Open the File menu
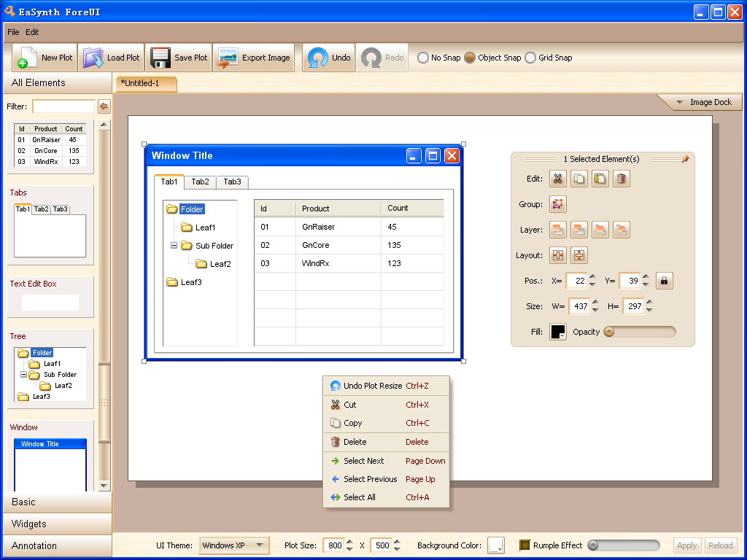747x560 pixels. click(x=13, y=32)
